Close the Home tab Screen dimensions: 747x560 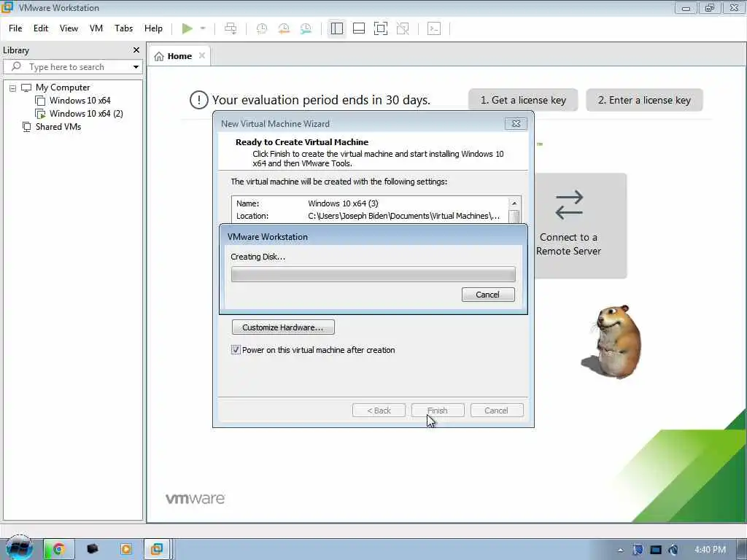[202, 55]
